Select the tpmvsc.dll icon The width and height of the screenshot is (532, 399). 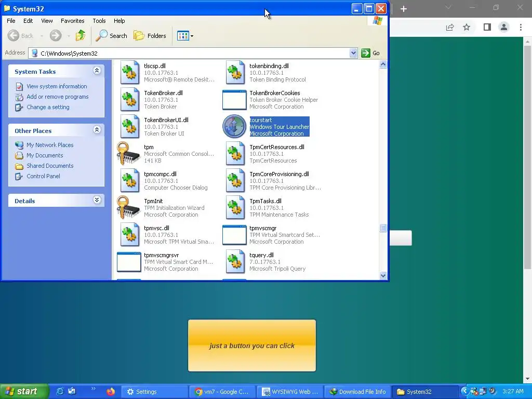129,234
